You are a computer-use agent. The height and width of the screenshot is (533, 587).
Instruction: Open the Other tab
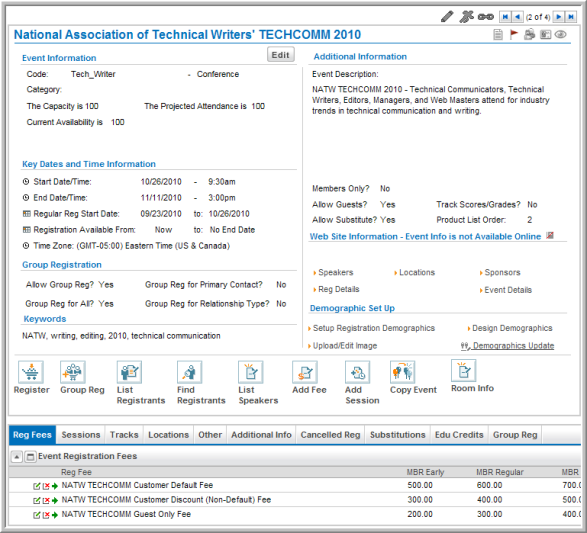210,435
